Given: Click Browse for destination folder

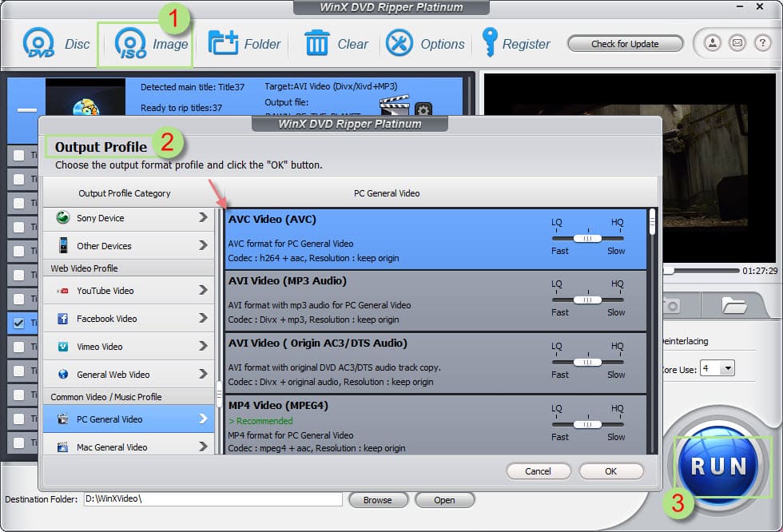Looking at the screenshot, I should tap(377, 499).
